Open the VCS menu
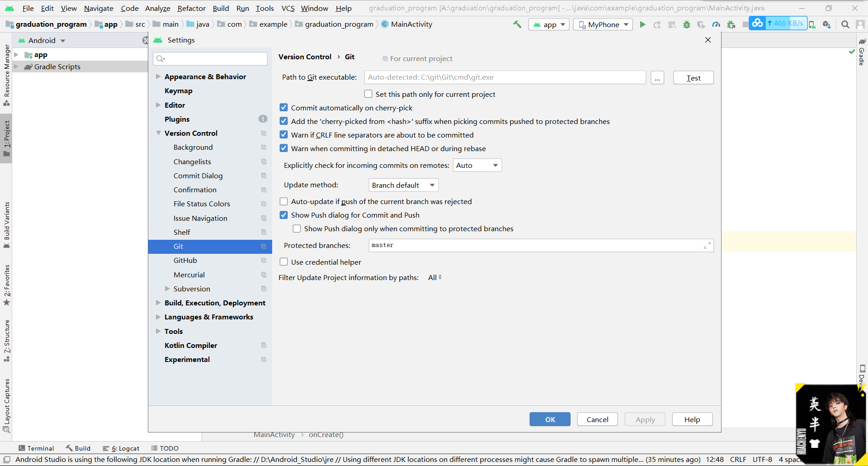The height and width of the screenshot is (466, 868). (288, 8)
